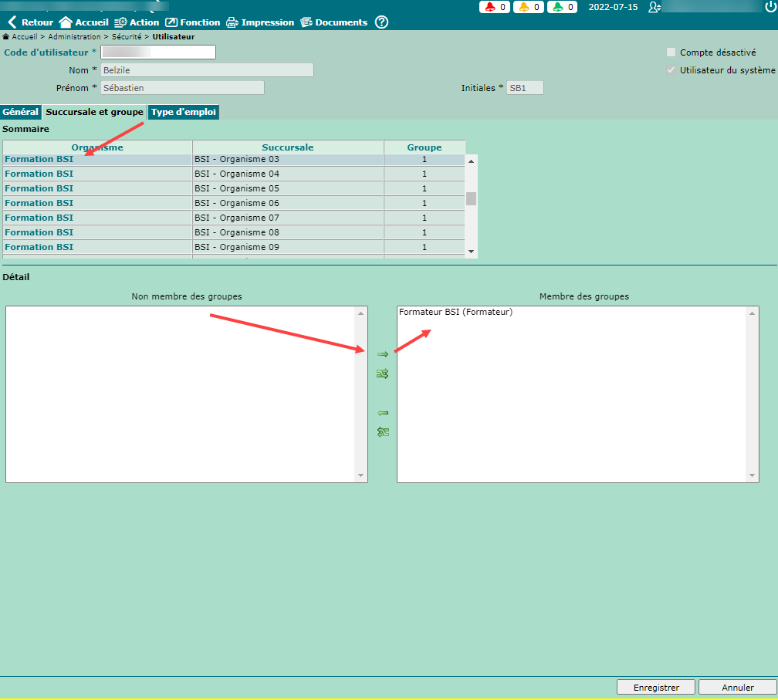Click the yellow alert bell counter
The width and height of the screenshot is (778, 700).
coord(528,7)
